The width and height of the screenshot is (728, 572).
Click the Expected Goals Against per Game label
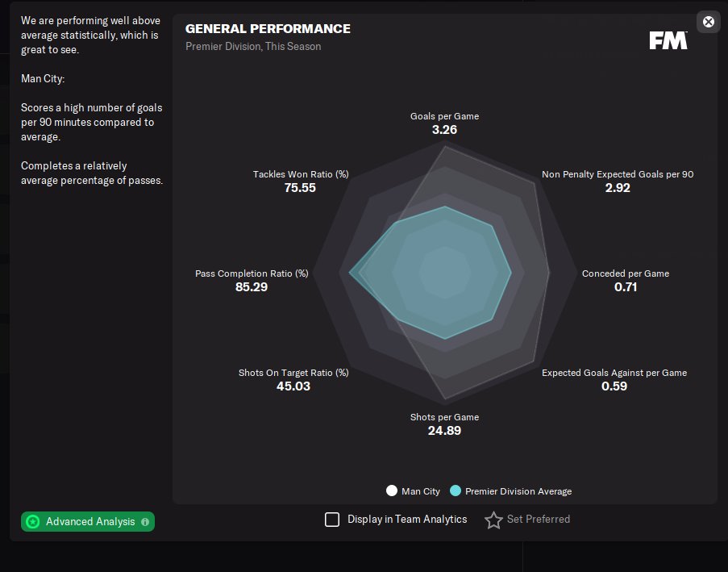click(x=614, y=373)
